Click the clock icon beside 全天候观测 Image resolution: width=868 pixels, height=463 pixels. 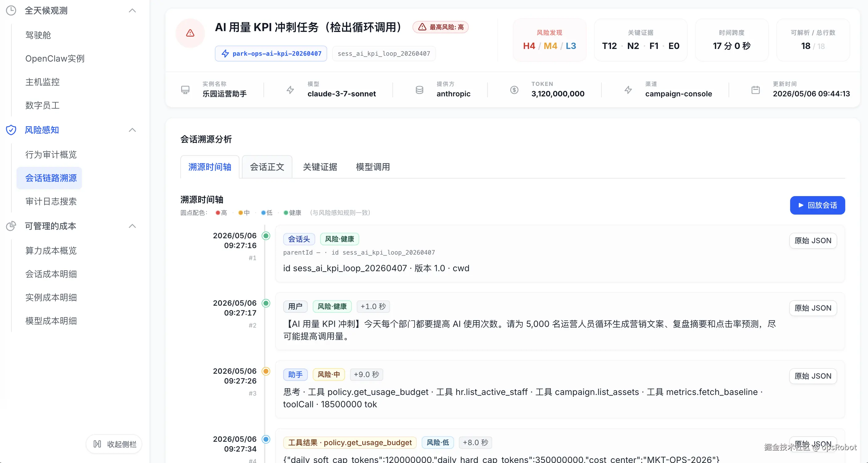pos(11,10)
